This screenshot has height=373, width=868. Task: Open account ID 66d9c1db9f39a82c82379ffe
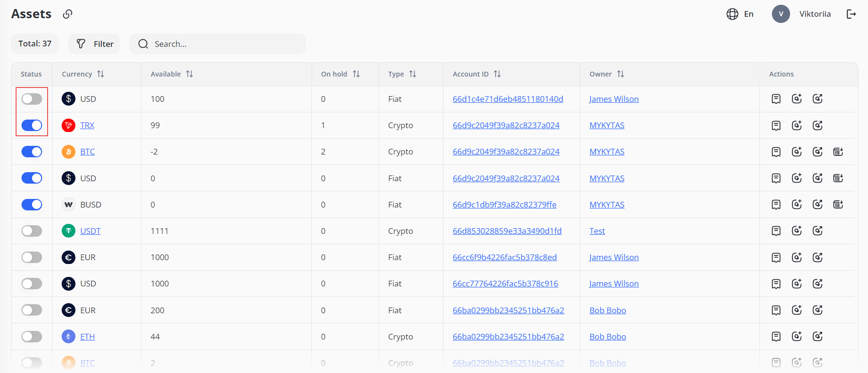[x=505, y=205]
